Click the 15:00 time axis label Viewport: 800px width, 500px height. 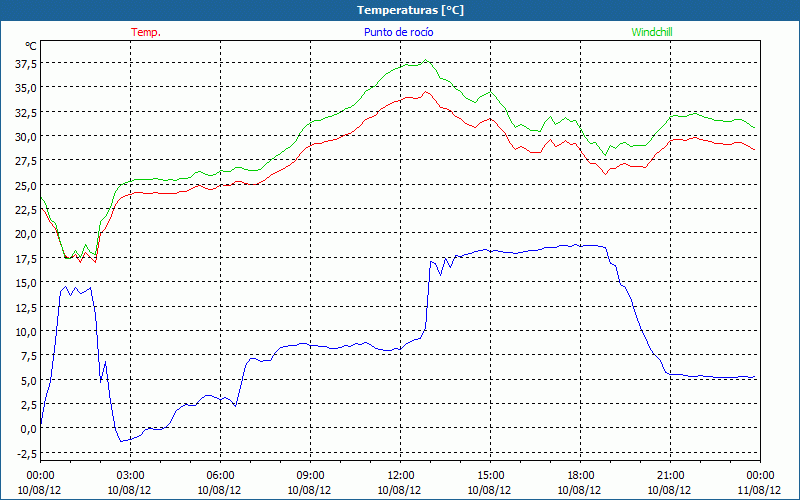coord(490,476)
